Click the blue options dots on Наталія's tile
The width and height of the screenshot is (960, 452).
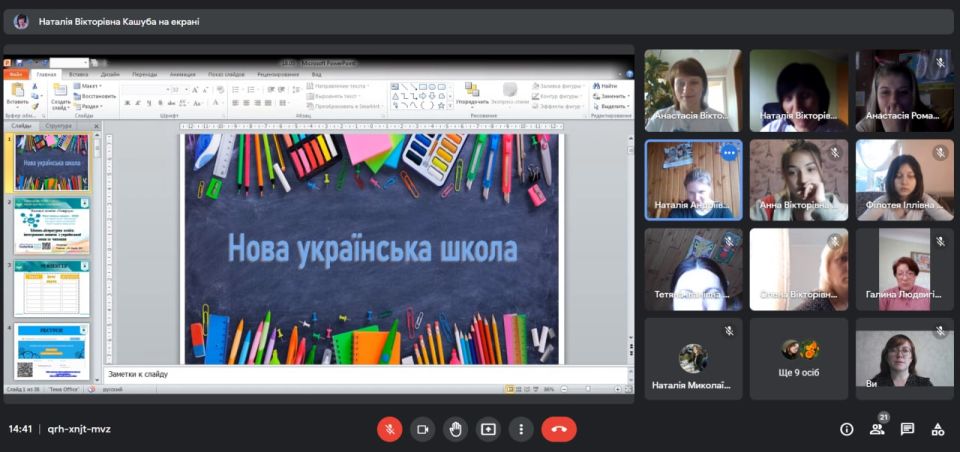(729, 153)
